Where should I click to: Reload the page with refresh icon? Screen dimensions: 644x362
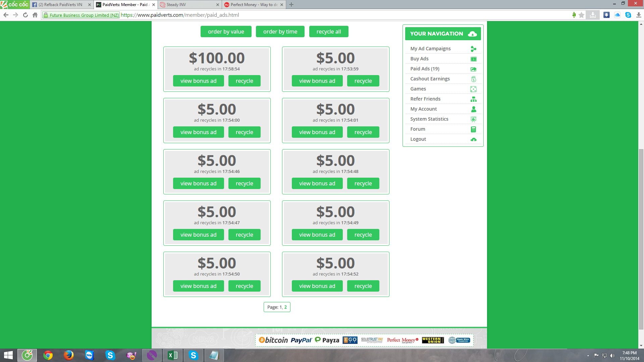click(x=25, y=15)
